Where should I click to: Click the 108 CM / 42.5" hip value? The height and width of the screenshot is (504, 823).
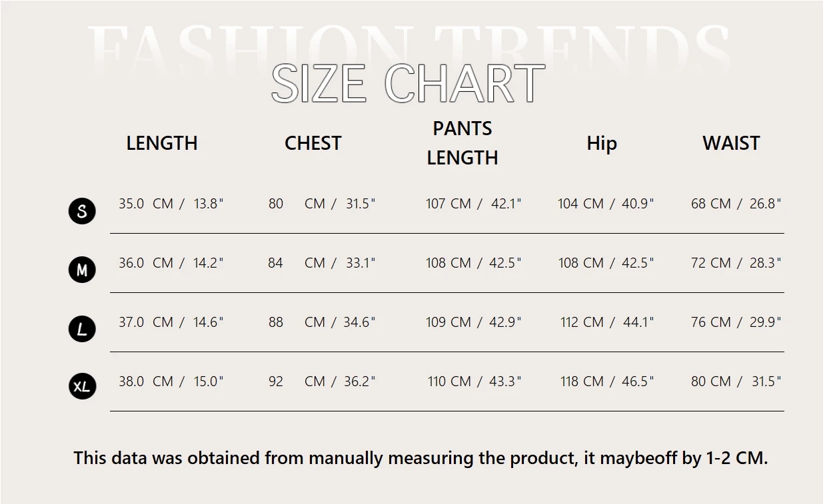(606, 263)
